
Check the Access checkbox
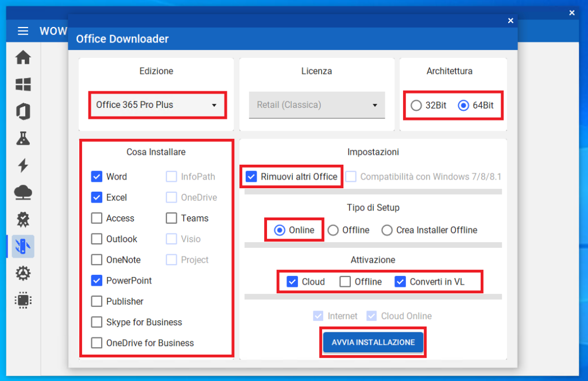point(96,218)
